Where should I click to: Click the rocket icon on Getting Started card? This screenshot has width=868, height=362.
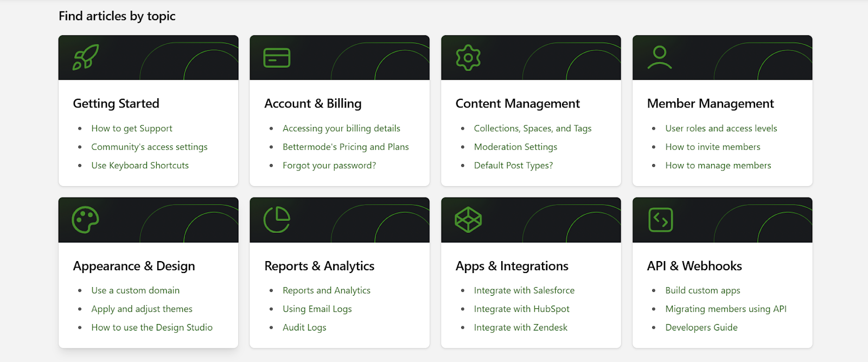(x=86, y=58)
